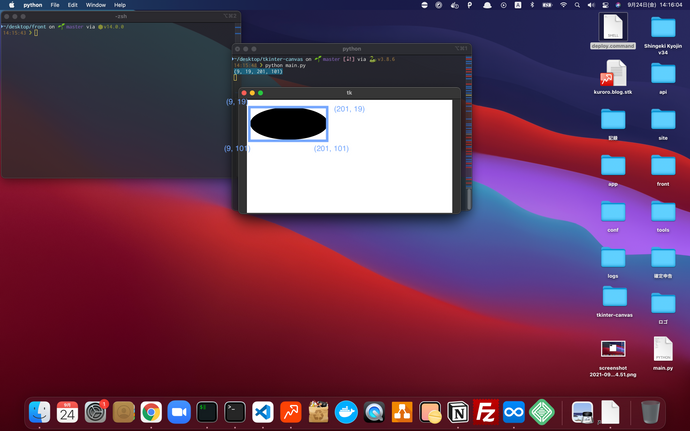The width and height of the screenshot is (690, 431).
Task: Open the Trash in the Dock
Action: [x=650, y=413]
